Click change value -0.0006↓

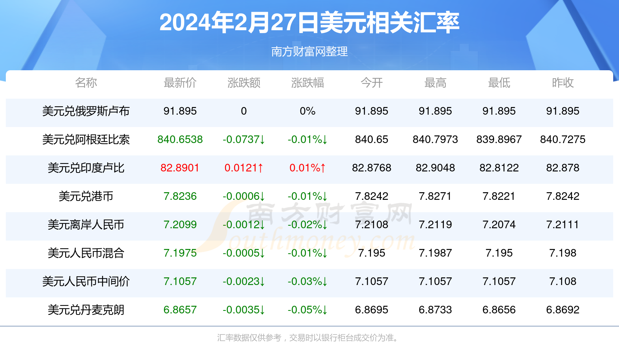pyautogui.click(x=244, y=196)
